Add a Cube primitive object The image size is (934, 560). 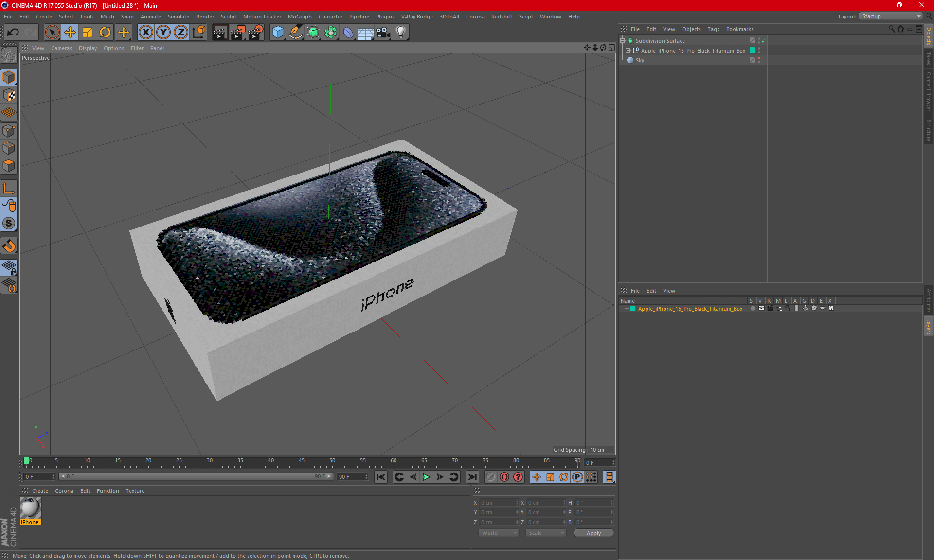click(278, 33)
